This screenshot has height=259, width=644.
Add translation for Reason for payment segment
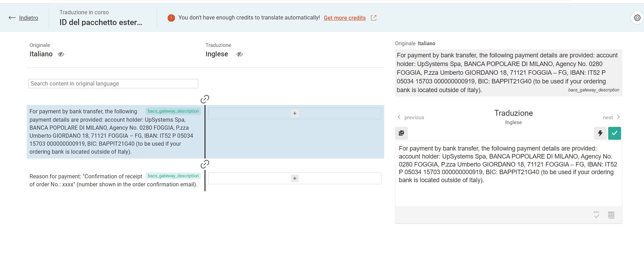pyautogui.click(x=295, y=178)
